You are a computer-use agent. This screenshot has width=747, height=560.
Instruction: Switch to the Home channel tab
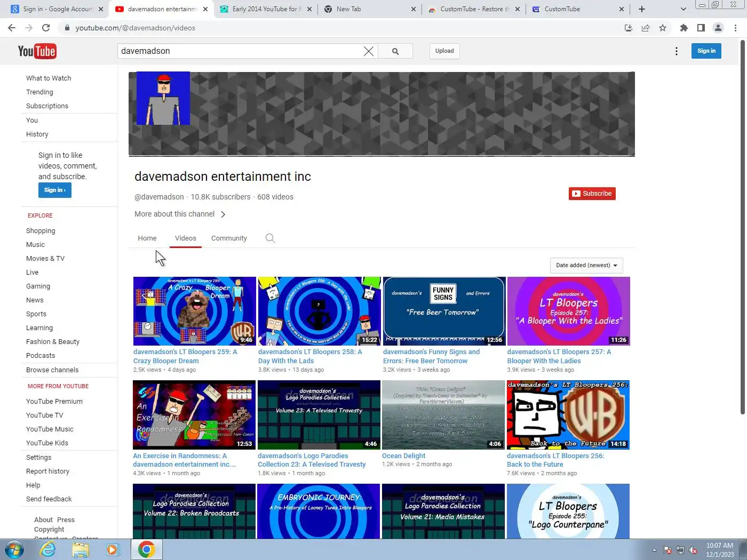point(147,238)
